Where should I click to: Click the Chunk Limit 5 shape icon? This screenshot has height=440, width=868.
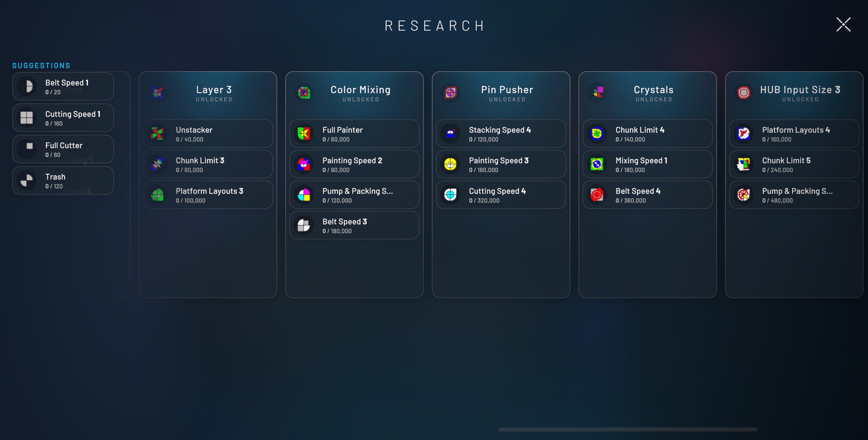point(744,164)
